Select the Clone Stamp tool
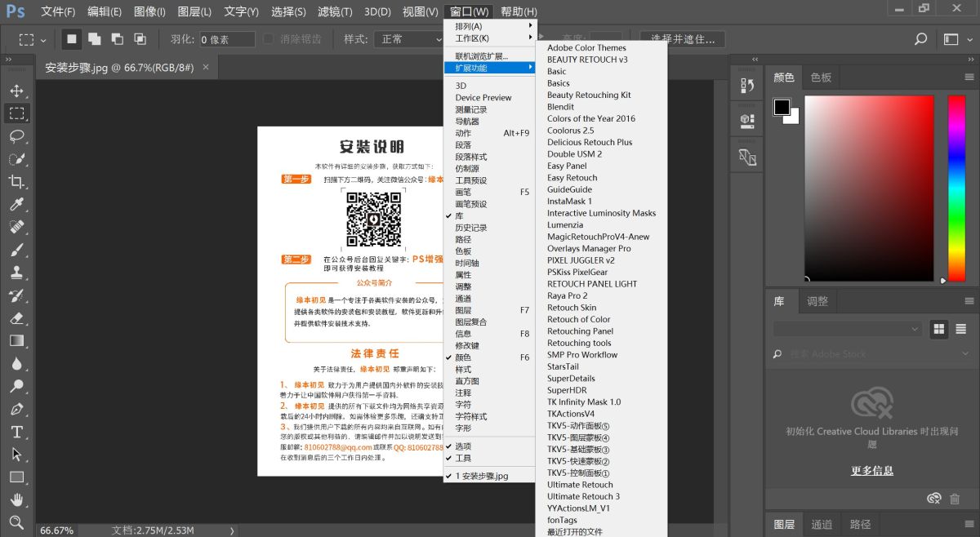Screen dimensions: 980x537 pyautogui.click(x=16, y=273)
